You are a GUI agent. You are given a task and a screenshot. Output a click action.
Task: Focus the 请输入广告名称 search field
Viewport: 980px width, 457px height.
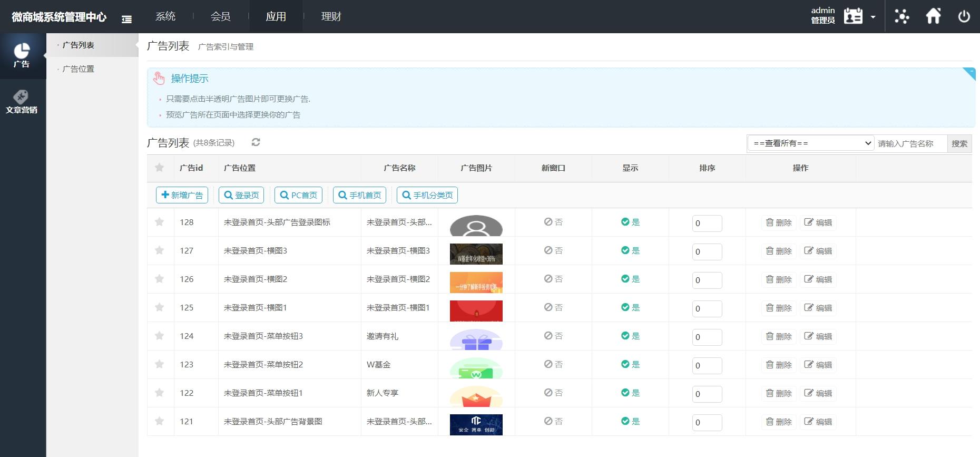point(910,143)
